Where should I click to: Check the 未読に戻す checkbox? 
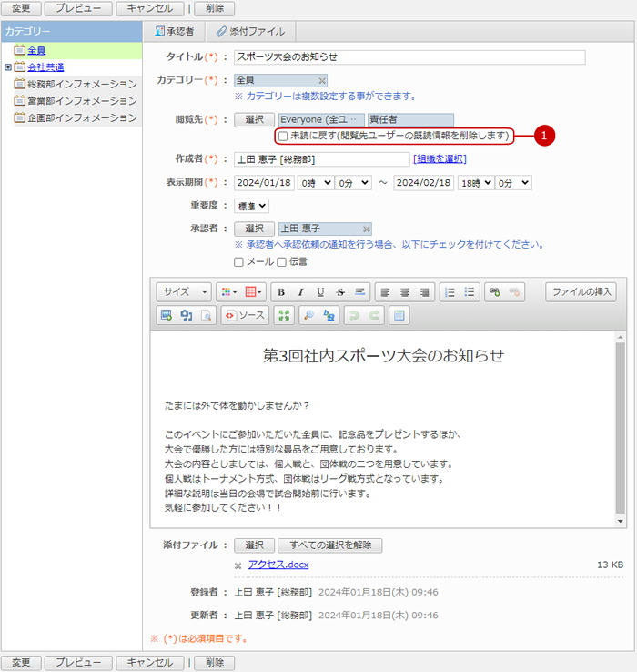click(283, 136)
